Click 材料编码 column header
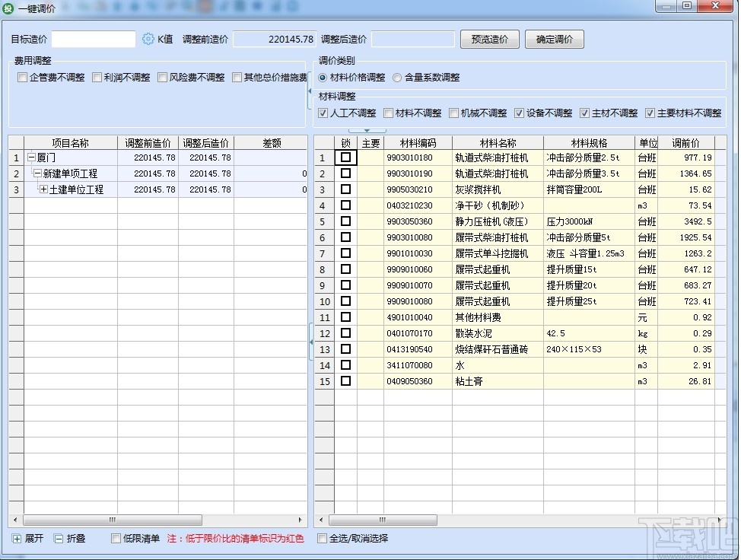 click(x=418, y=143)
